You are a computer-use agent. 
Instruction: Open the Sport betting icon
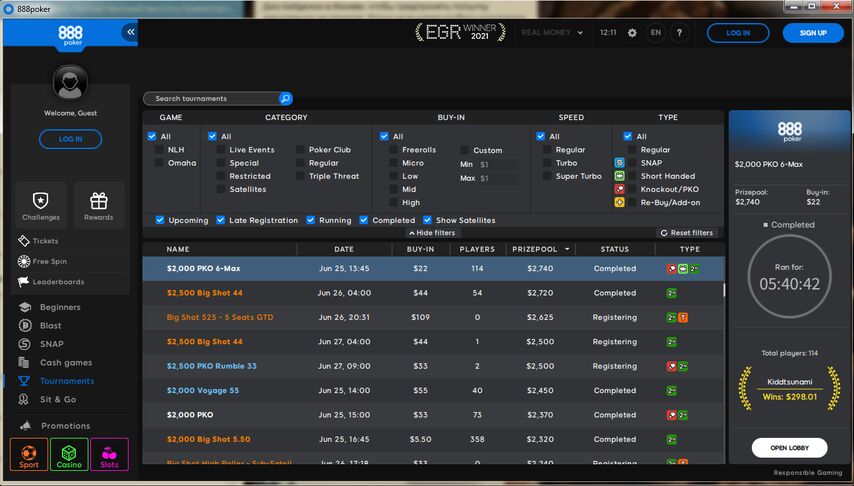click(x=29, y=454)
